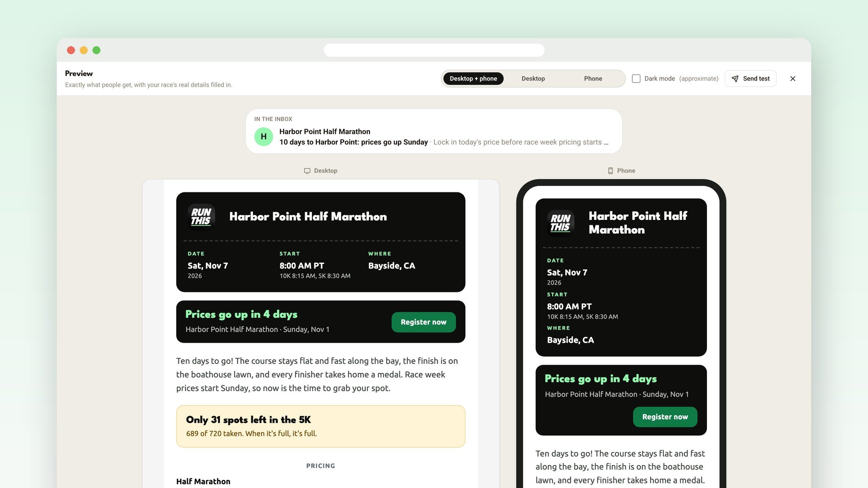Select the Desktop + phone view tab
The image size is (868, 488).
(473, 79)
